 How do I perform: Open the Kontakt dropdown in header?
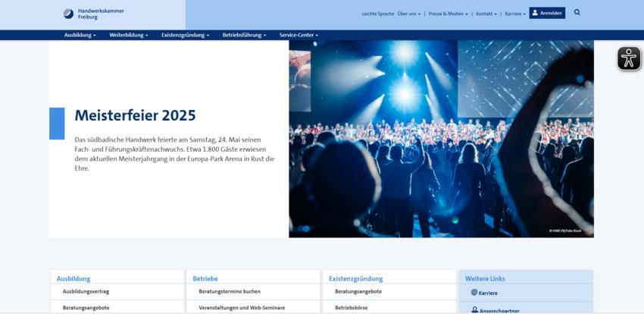pyautogui.click(x=486, y=14)
